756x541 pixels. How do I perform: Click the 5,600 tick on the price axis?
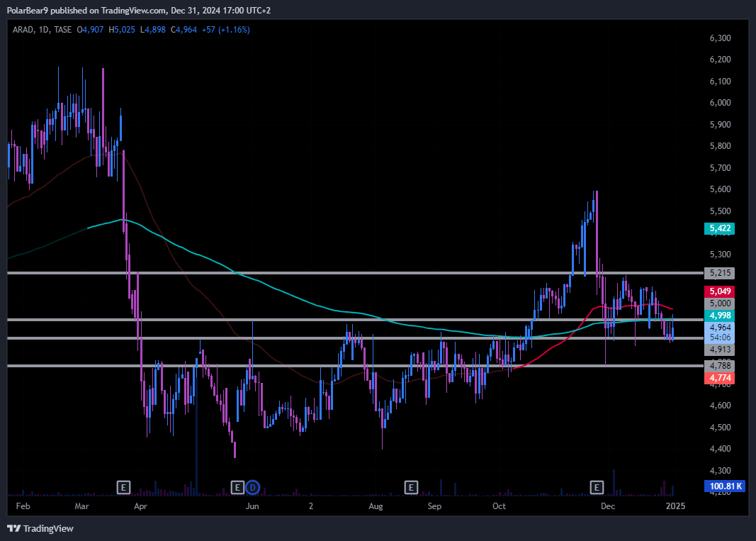click(x=721, y=189)
